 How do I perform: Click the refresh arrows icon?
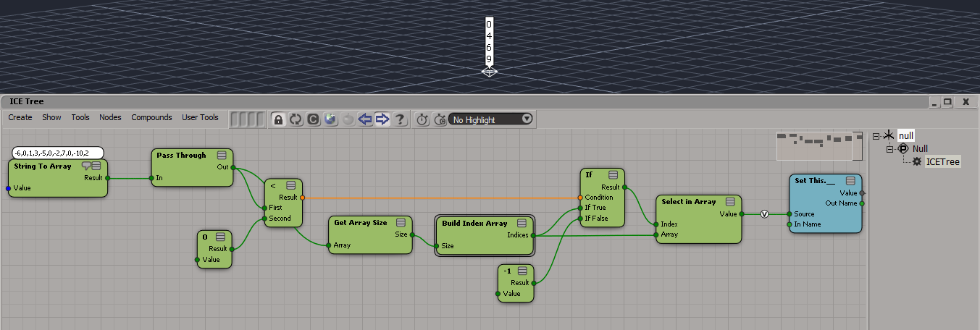tap(296, 119)
